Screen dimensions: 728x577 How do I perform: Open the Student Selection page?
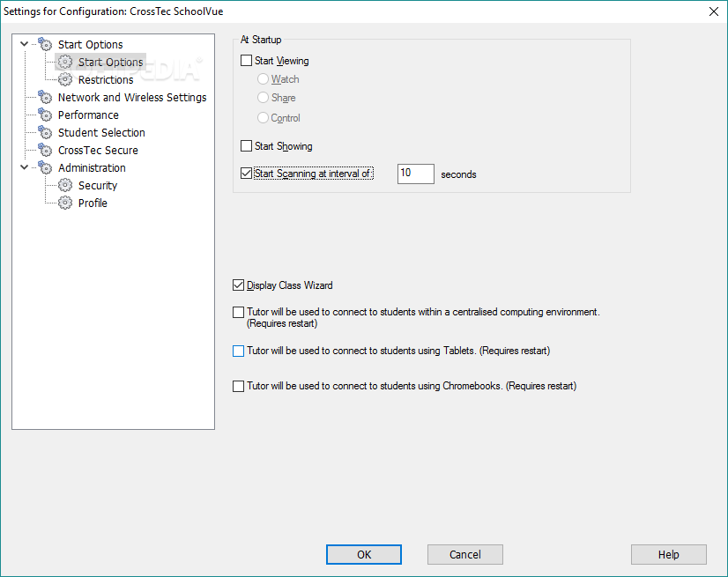[x=101, y=133]
